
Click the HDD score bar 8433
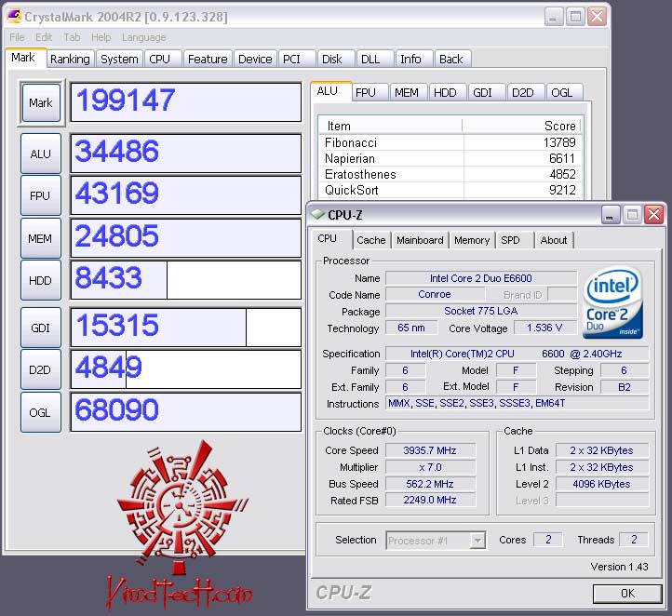[x=185, y=280]
